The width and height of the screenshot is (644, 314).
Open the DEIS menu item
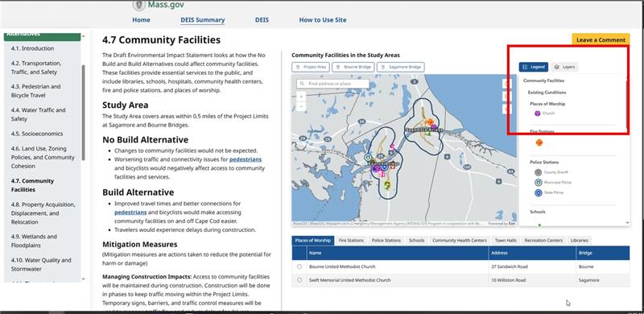point(262,20)
